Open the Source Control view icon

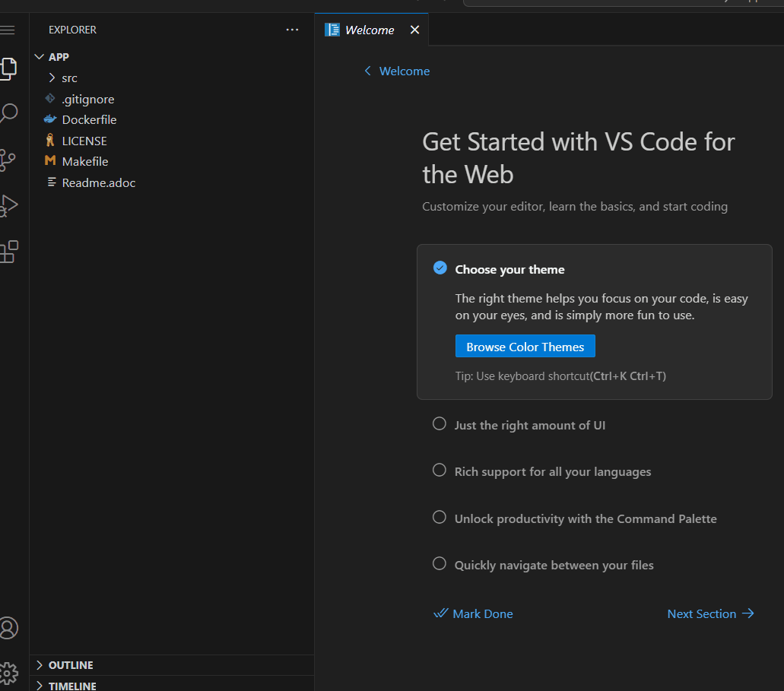tap(8, 160)
